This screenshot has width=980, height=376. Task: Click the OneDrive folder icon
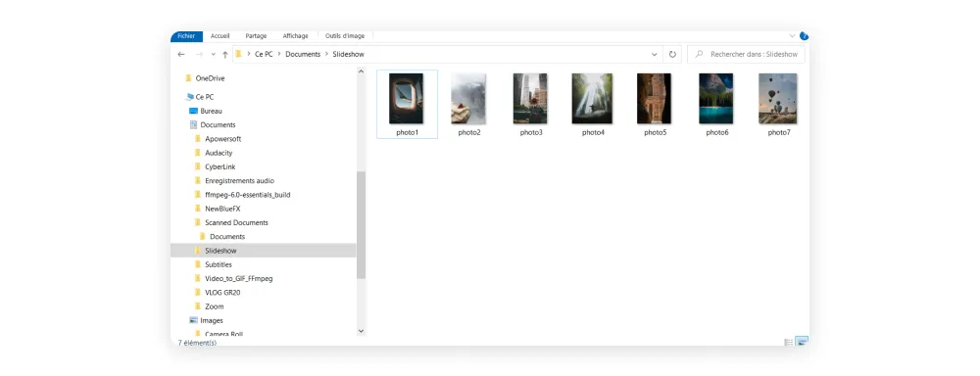(188, 78)
